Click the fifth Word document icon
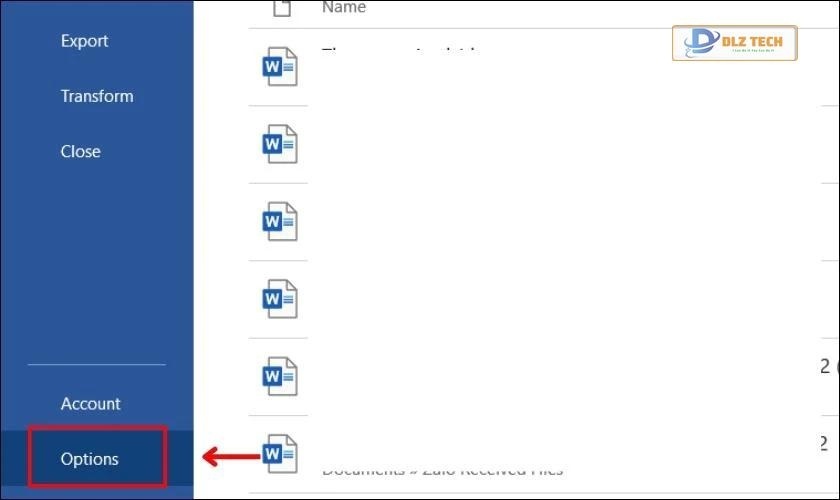Image resolution: width=840 pixels, height=500 pixels. click(x=278, y=375)
